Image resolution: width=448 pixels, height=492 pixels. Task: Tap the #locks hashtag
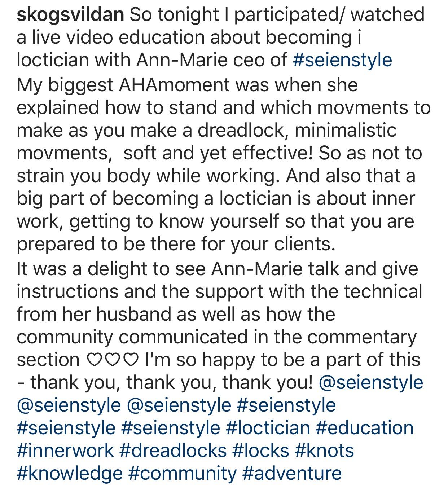[x=261, y=451]
